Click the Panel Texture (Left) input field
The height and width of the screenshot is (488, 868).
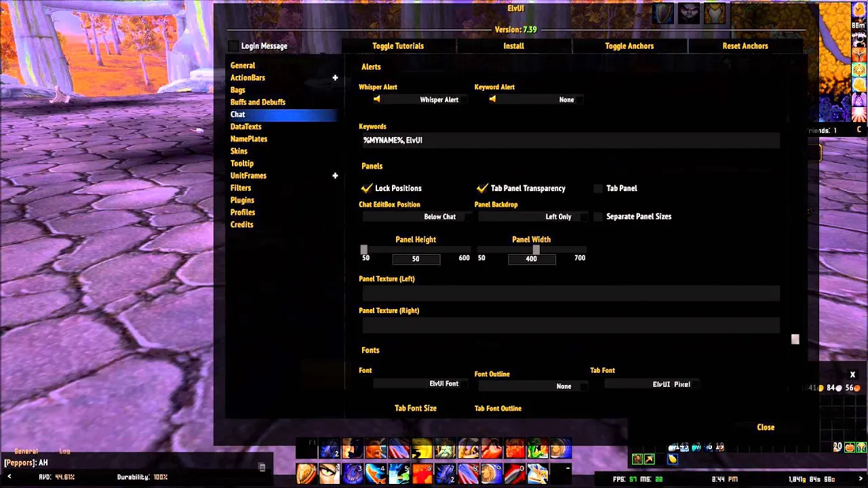point(571,293)
